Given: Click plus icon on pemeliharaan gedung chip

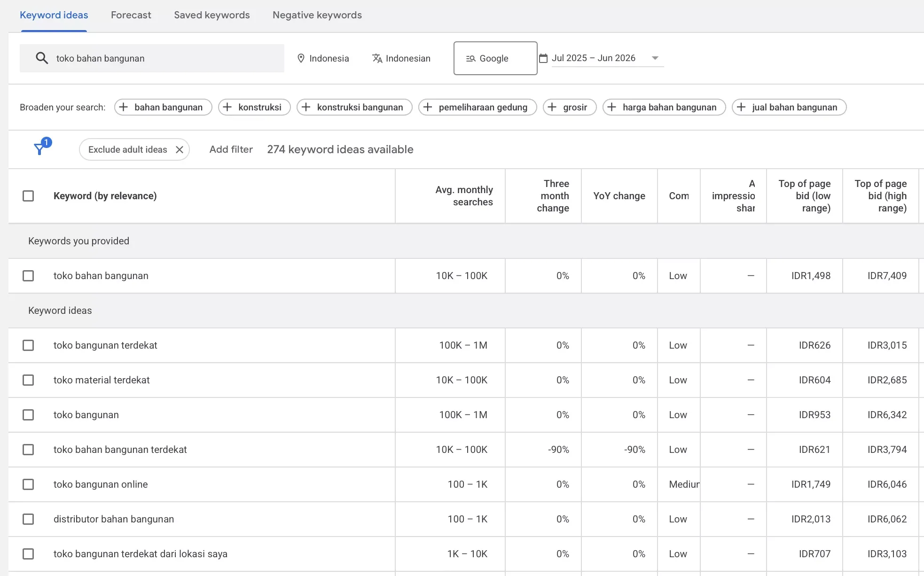Looking at the screenshot, I should 428,107.
